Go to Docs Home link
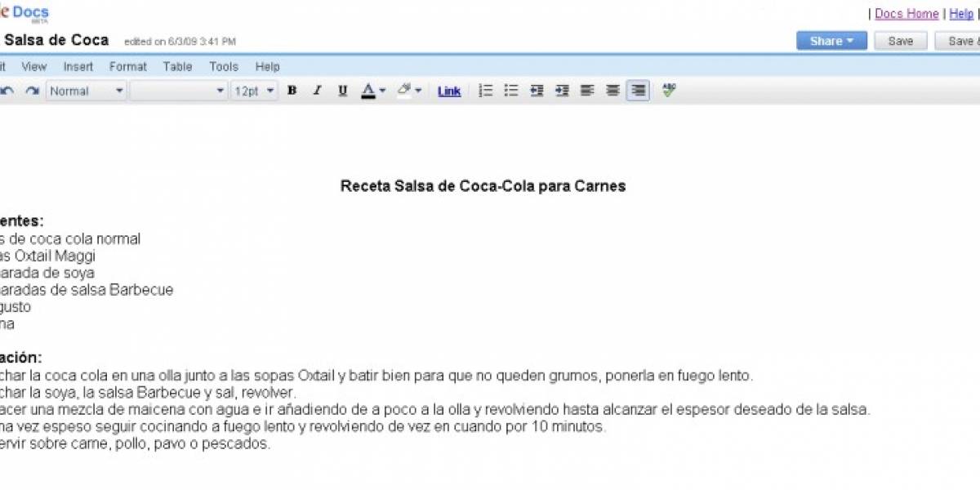The height and width of the screenshot is (490, 980). click(906, 14)
